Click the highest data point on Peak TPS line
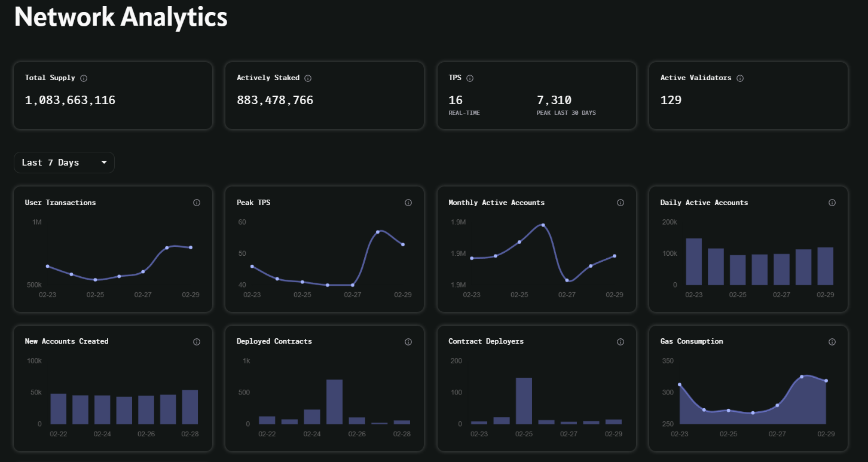Screen dimensions: 868x462 pyautogui.click(x=378, y=232)
